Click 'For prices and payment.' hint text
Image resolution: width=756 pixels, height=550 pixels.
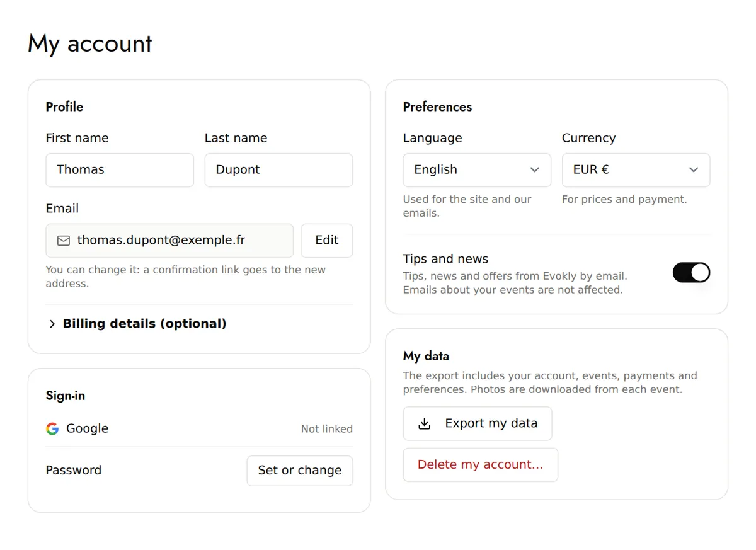tap(624, 200)
